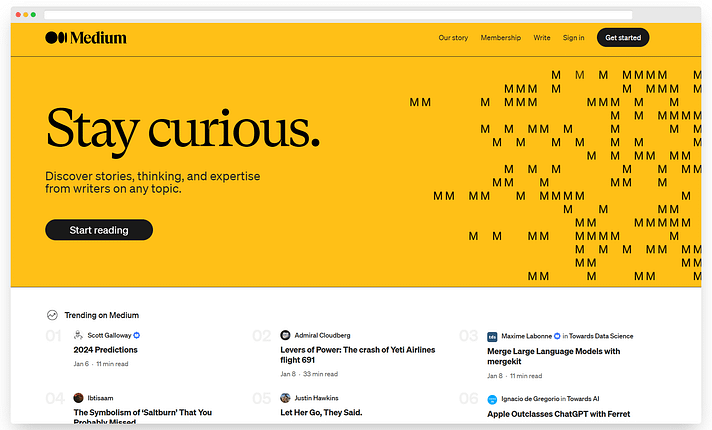Click Ignacio de Gregorio's avatar

pos(492,399)
